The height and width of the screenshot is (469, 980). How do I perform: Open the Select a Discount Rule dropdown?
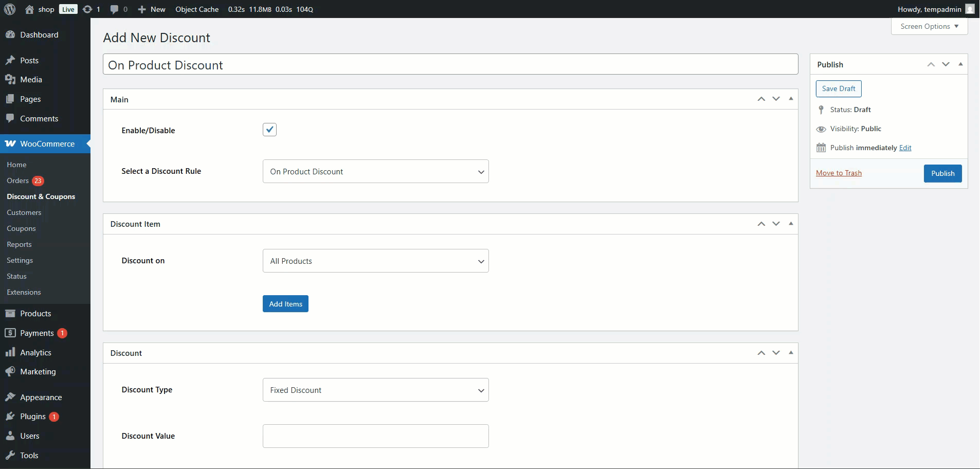375,171
